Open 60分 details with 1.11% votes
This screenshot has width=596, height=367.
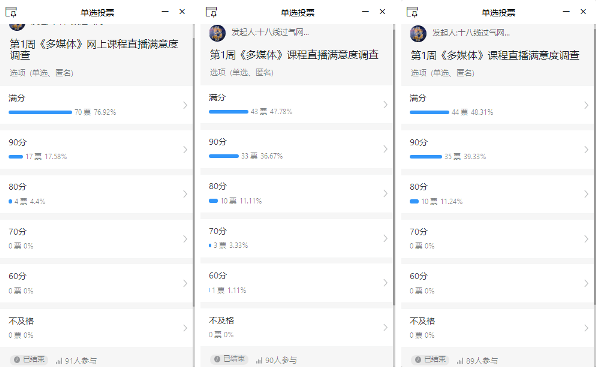[296, 283]
